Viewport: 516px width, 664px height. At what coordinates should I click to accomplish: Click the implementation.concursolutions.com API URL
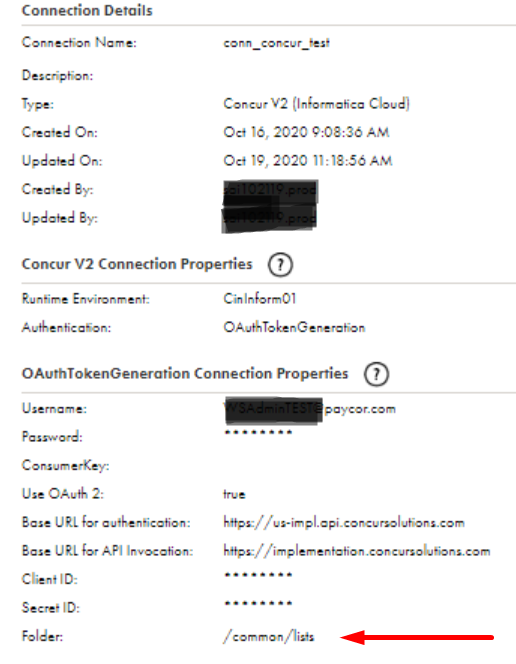tap(357, 551)
